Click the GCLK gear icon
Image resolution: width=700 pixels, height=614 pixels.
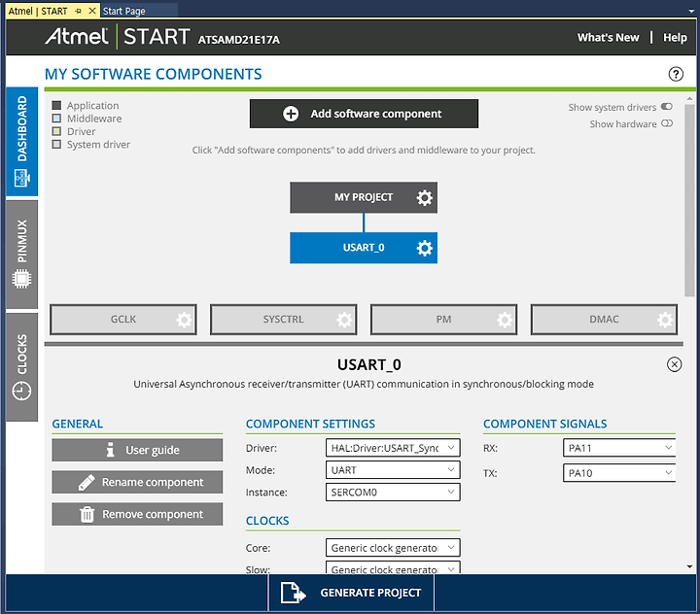click(184, 320)
